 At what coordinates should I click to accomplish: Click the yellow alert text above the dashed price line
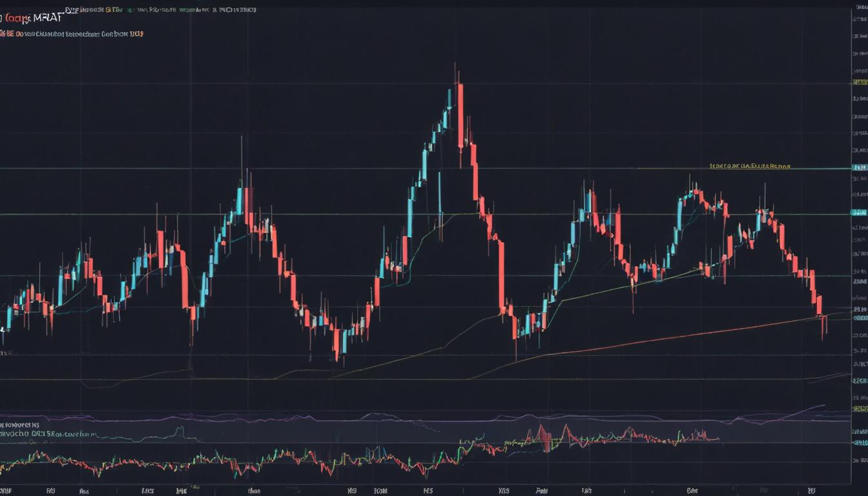749,165
